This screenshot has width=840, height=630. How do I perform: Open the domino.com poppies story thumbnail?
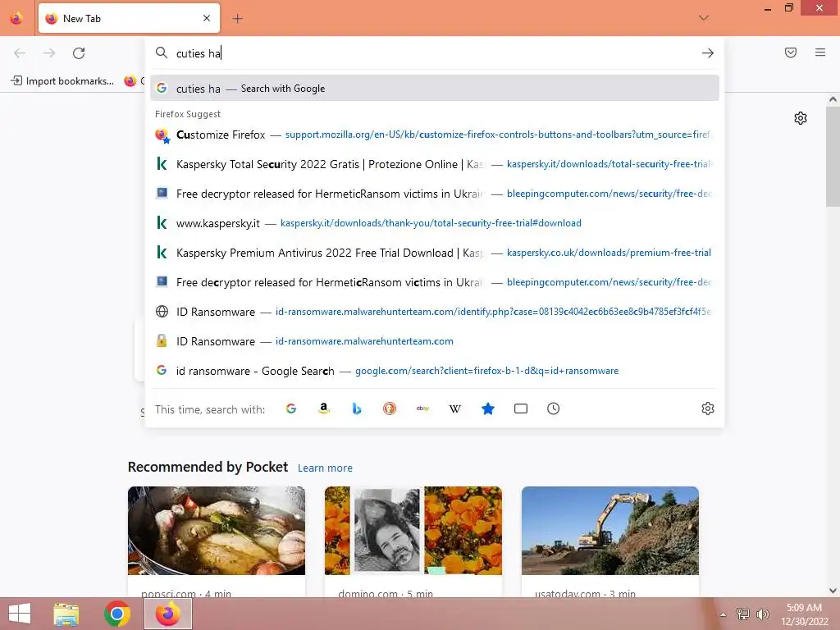coord(413,531)
